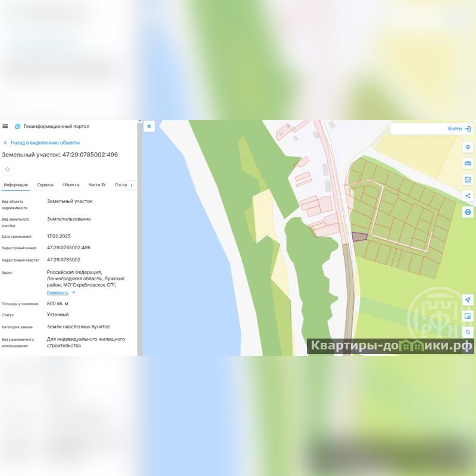Expand the full address with Развернуть
476x476 pixels.
coord(61,293)
